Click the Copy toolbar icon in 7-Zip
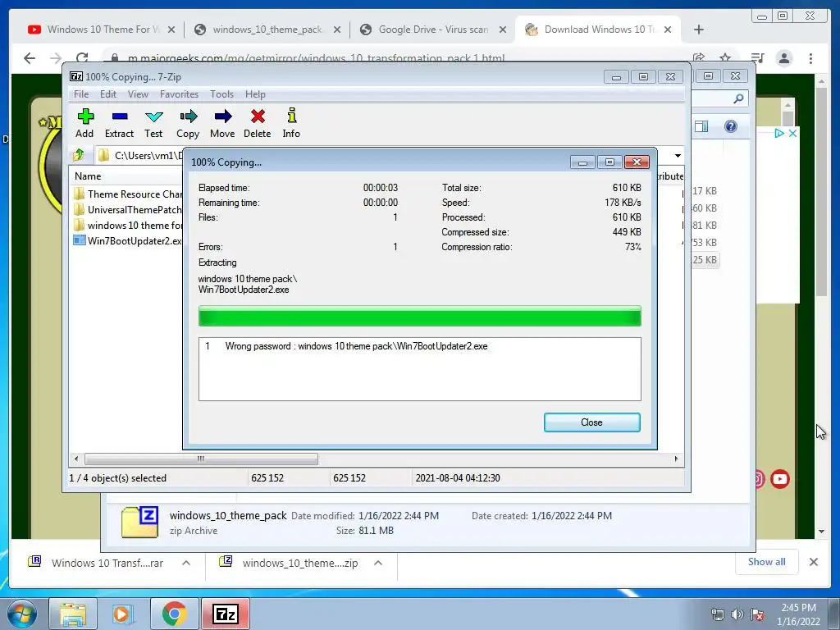Image resolution: width=840 pixels, height=630 pixels. (x=188, y=123)
